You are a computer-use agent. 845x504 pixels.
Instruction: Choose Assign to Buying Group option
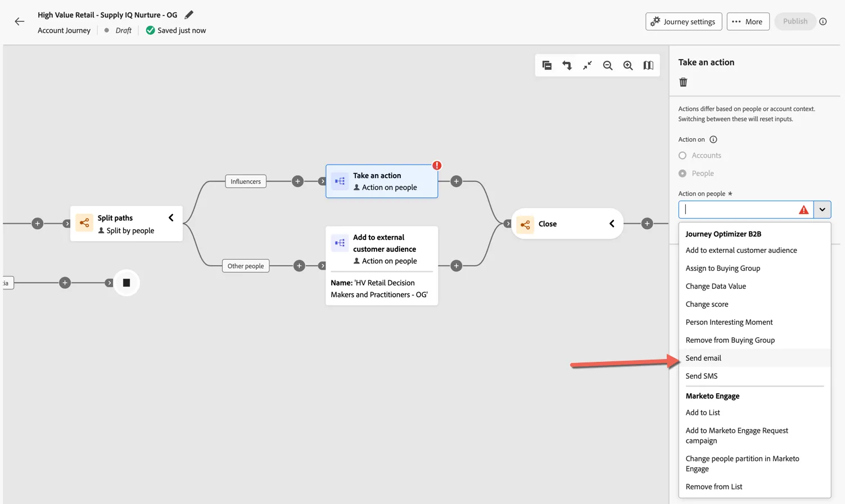(754, 268)
